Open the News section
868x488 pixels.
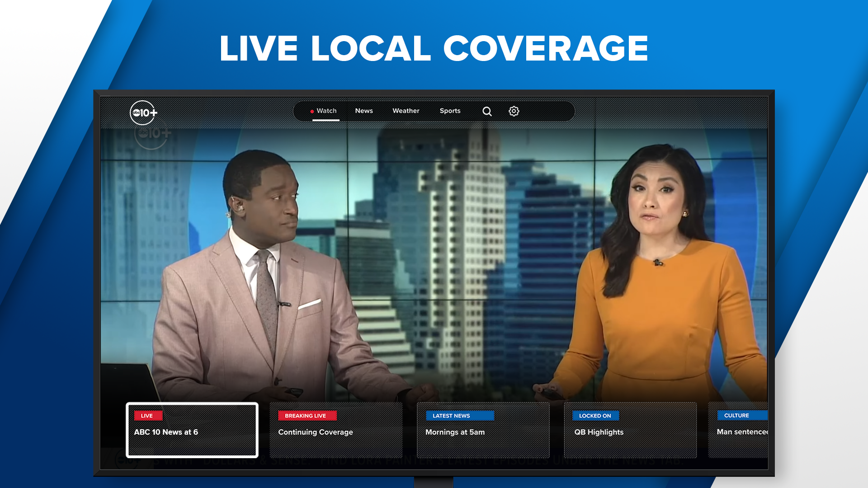364,111
